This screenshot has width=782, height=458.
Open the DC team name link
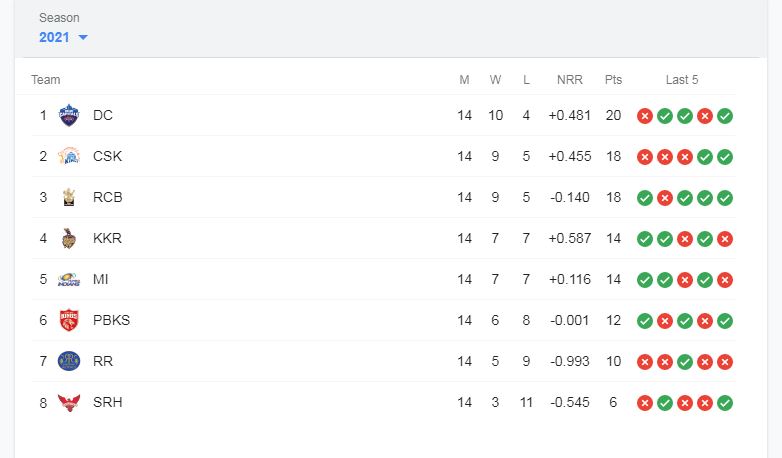pyautogui.click(x=103, y=115)
